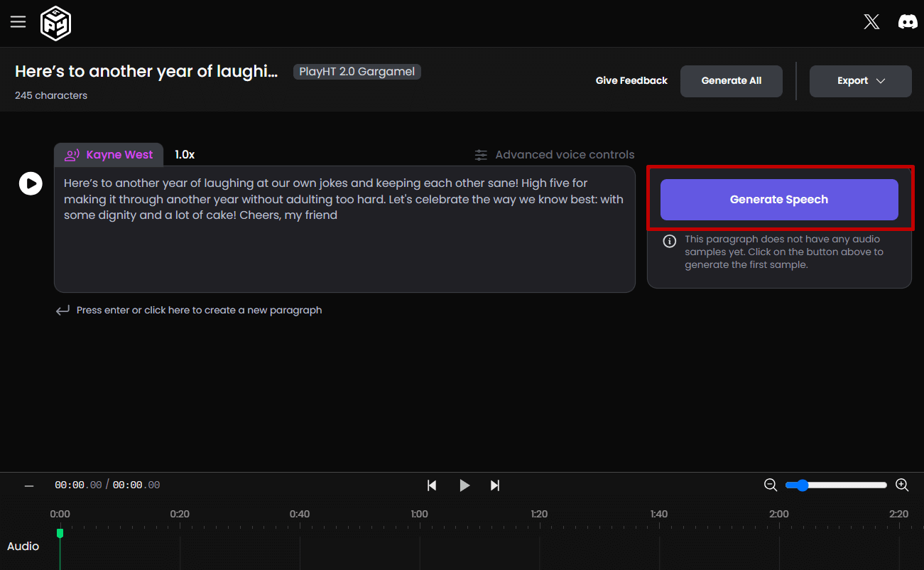Click the info icon below Generate Speech

tap(669, 242)
